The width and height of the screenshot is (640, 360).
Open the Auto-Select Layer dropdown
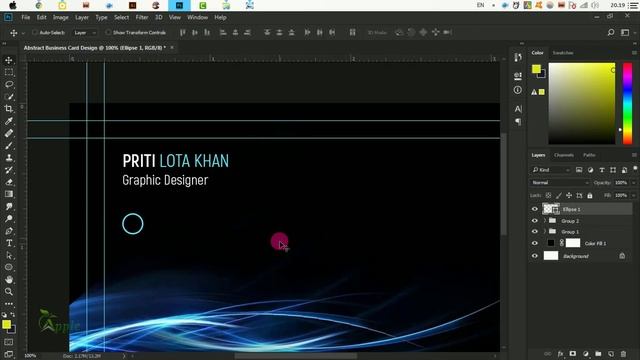[85, 33]
